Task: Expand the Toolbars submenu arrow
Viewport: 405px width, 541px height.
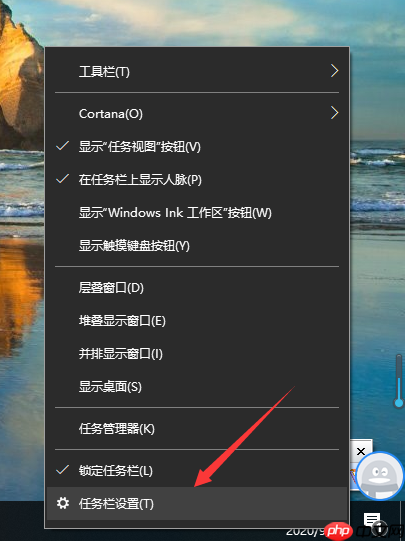Action: [334, 71]
